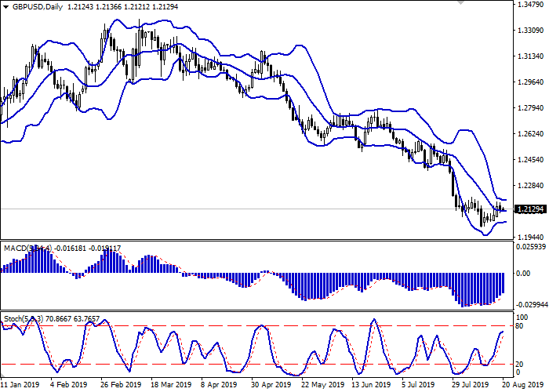Click the 13 Jun 2019 date marker
The height and width of the screenshot is (392, 549).
[x=370, y=385]
